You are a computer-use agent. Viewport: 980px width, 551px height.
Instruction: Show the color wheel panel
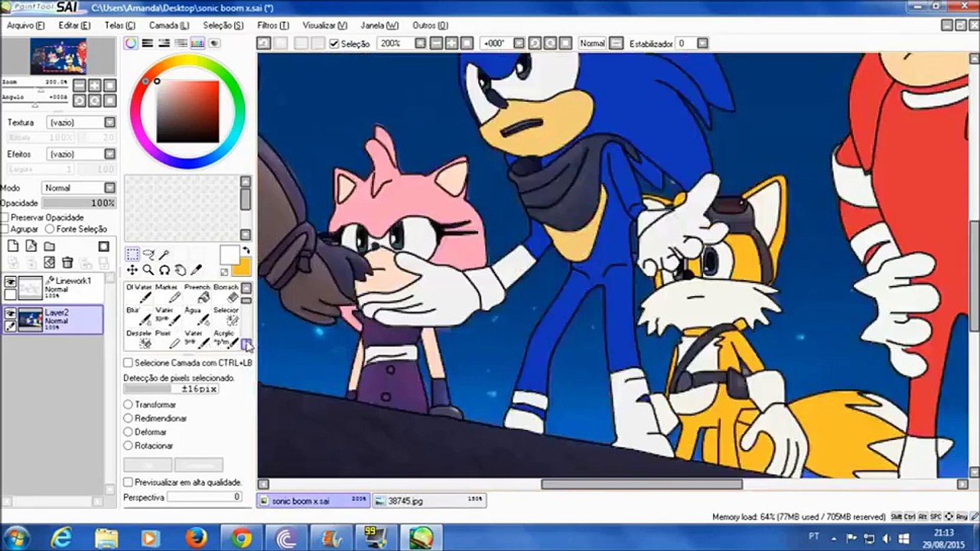coord(131,44)
